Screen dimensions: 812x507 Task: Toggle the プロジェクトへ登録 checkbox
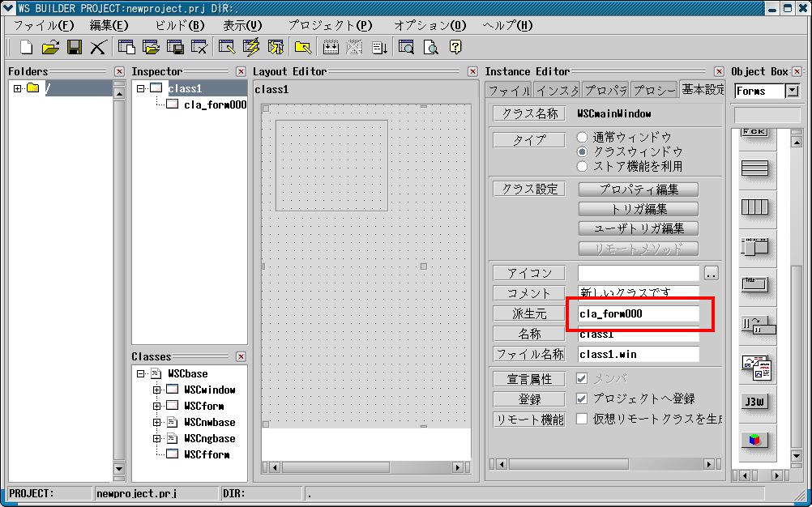(x=581, y=398)
